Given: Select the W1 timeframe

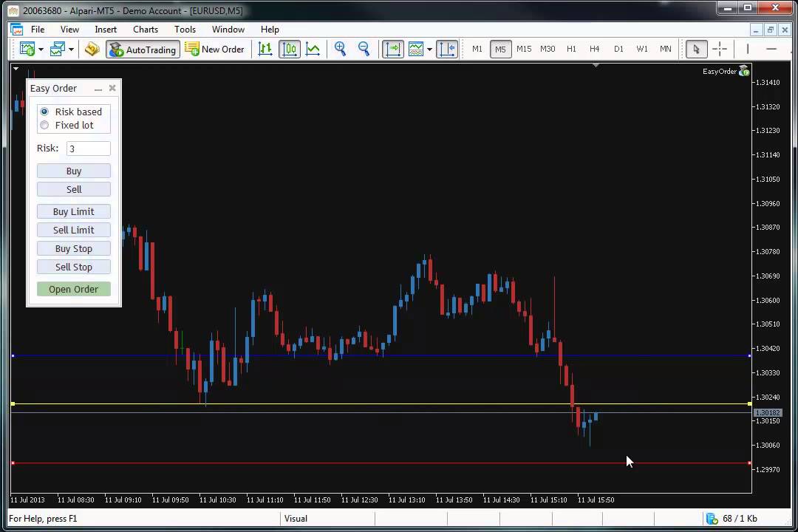Looking at the screenshot, I should [x=642, y=49].
